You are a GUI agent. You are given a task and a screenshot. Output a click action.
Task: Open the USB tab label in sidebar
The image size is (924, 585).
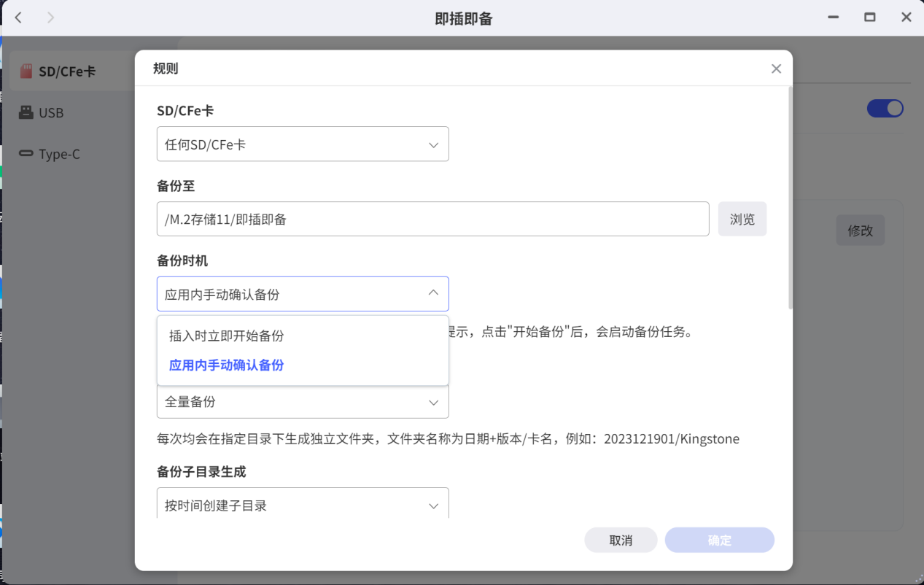51,113
